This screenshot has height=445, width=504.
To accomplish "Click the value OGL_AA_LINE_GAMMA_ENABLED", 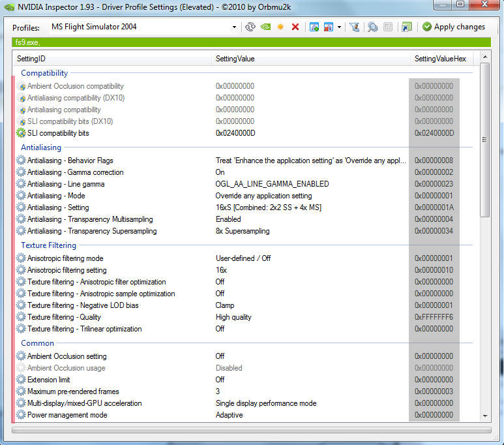I will 273,184.
